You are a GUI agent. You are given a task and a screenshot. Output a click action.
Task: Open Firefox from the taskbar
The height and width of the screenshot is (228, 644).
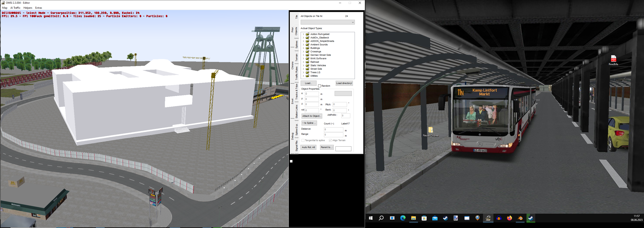click(x=509, y=218)
